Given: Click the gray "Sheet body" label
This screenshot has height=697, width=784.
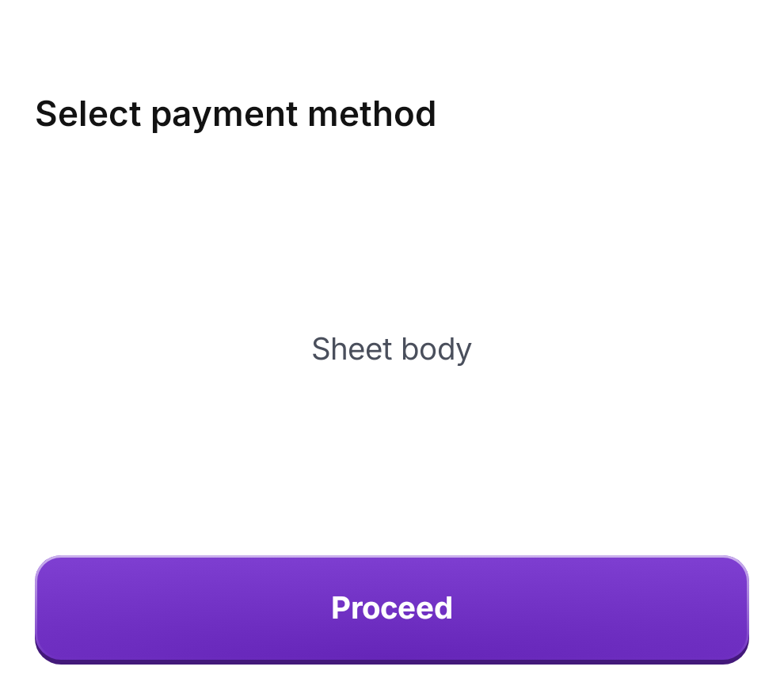Looking at the screenshot, I should (391, 349).
